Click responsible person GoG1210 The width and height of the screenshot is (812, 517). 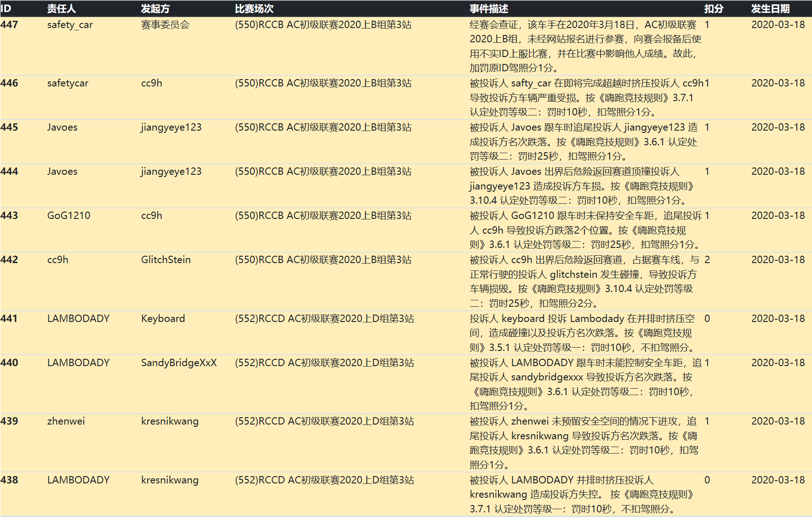69,216
